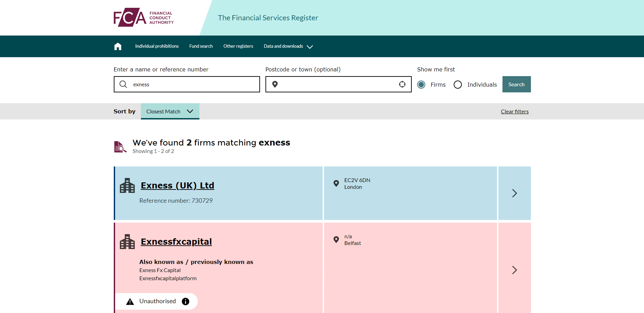
Task: Click the Clear filters link
Action: [x=514, y=112]
